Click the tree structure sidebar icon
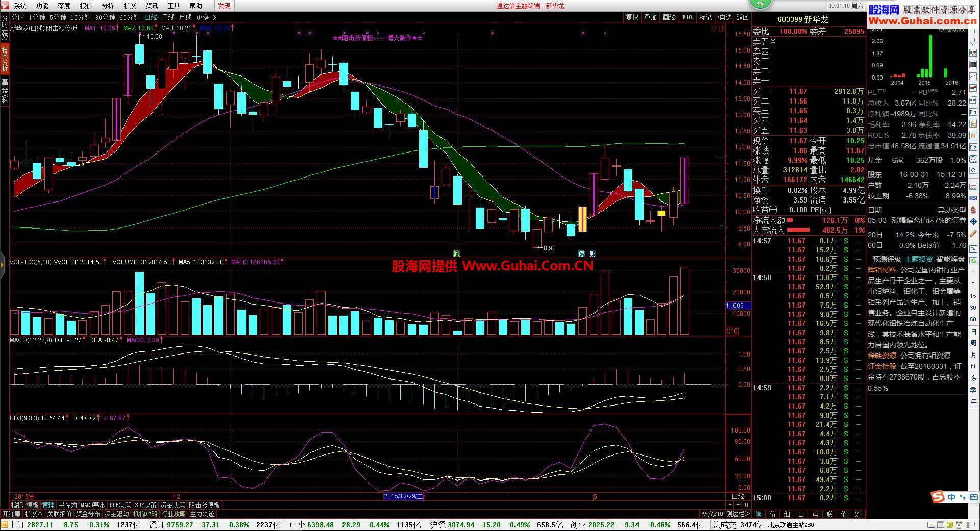The height and width of the screenshot is (531, 980). (x=973, y=123)
